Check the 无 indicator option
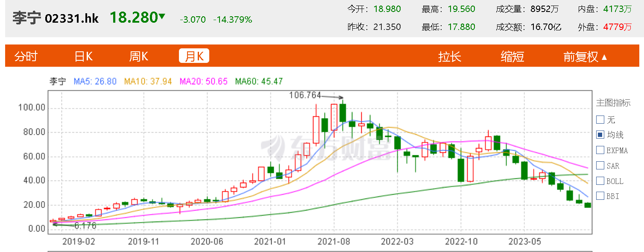This screenshot has height=252, width=644. tap(600, 119)
